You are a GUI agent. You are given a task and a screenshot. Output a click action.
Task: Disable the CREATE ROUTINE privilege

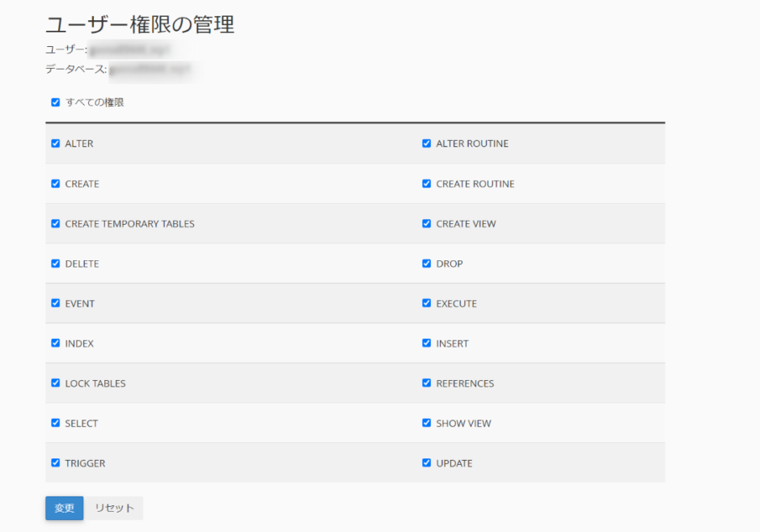427,184
